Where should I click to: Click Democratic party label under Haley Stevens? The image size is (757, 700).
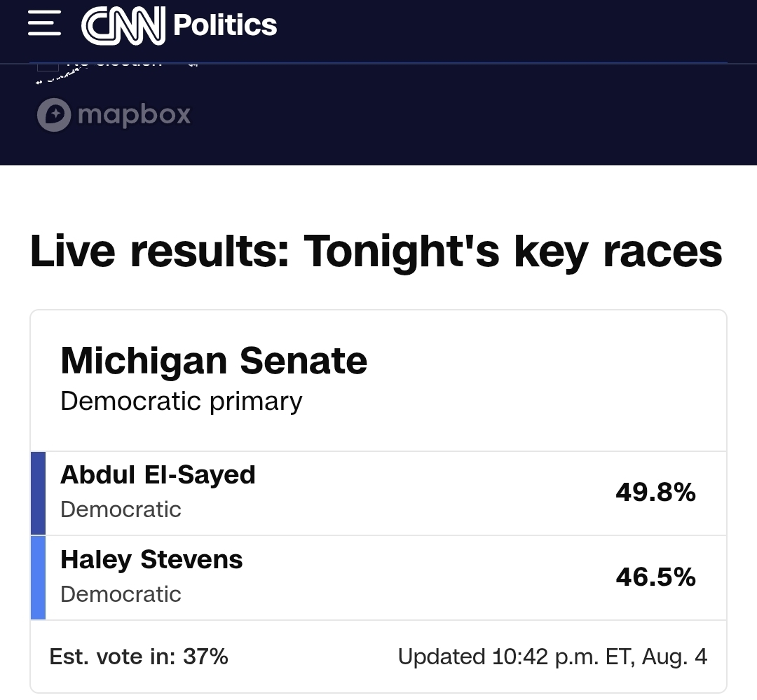pyautogui.click(x=121, y=594)
